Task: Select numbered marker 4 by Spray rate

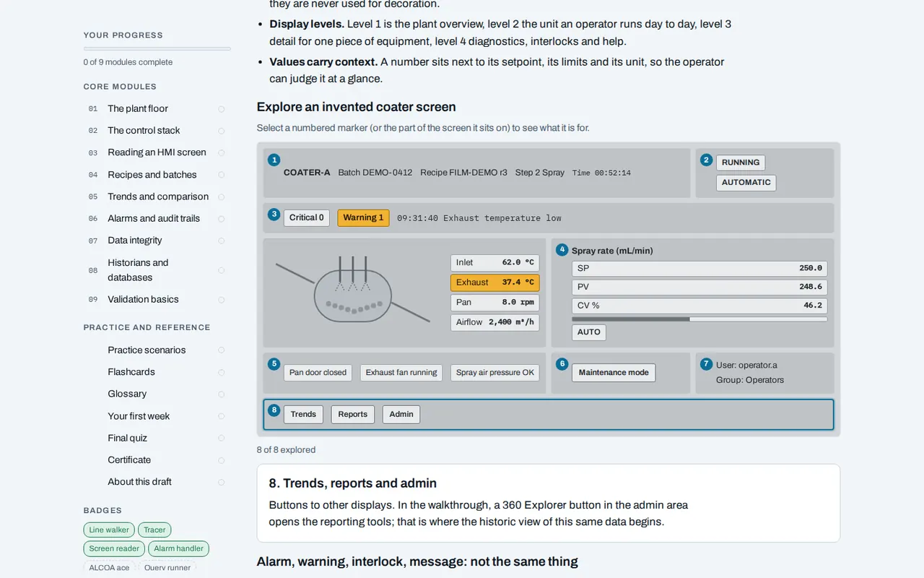Action: (x=562, y=250)
